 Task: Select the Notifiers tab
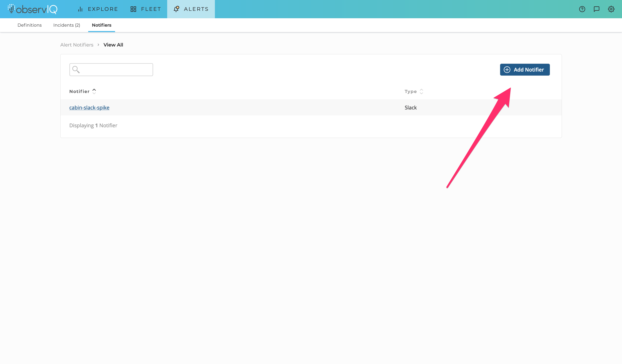coord(101,25)
